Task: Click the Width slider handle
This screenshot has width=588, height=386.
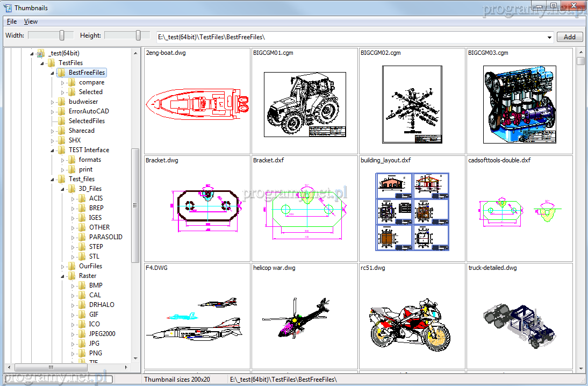Action: click(x=62, y=35)
